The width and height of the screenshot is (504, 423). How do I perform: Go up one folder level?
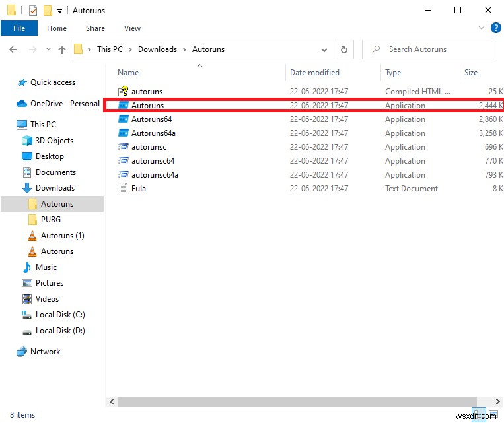click(x=62, y=49)
